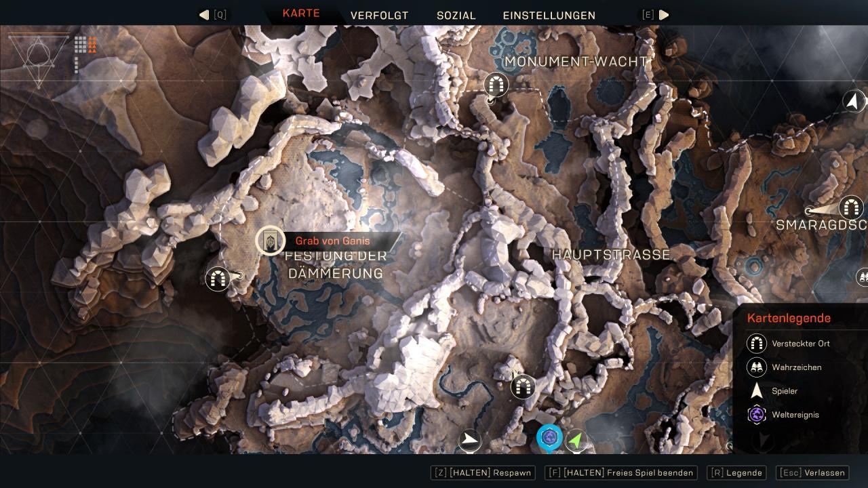
Task: Click the Spieler legend text
Action: coord(785,391)
